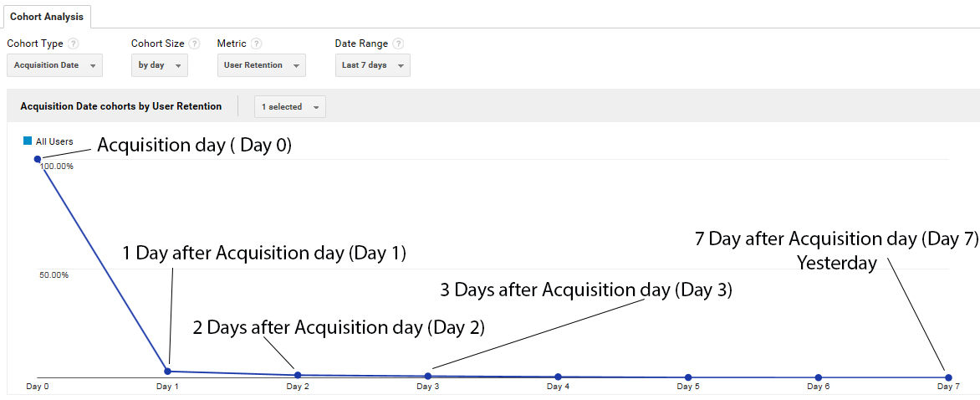980x400 pixels.
Task: Click the Day 4 data point
Action: (558, 377)
